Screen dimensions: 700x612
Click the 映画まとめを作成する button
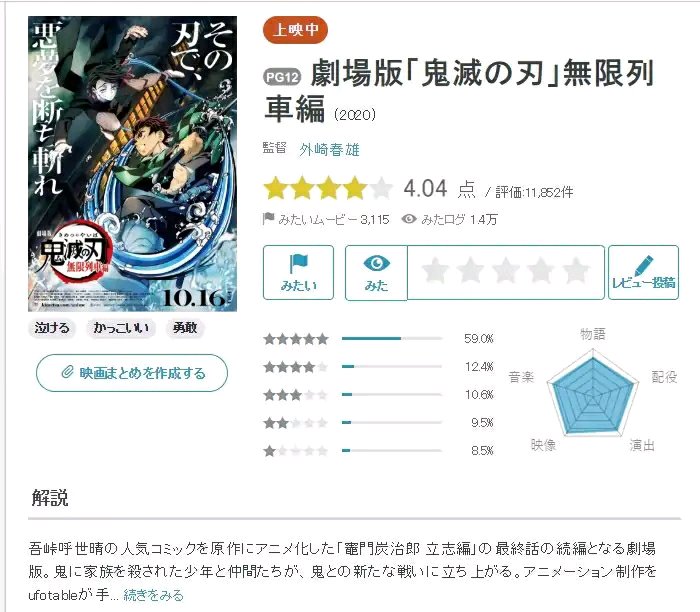[x=132, y=373]
